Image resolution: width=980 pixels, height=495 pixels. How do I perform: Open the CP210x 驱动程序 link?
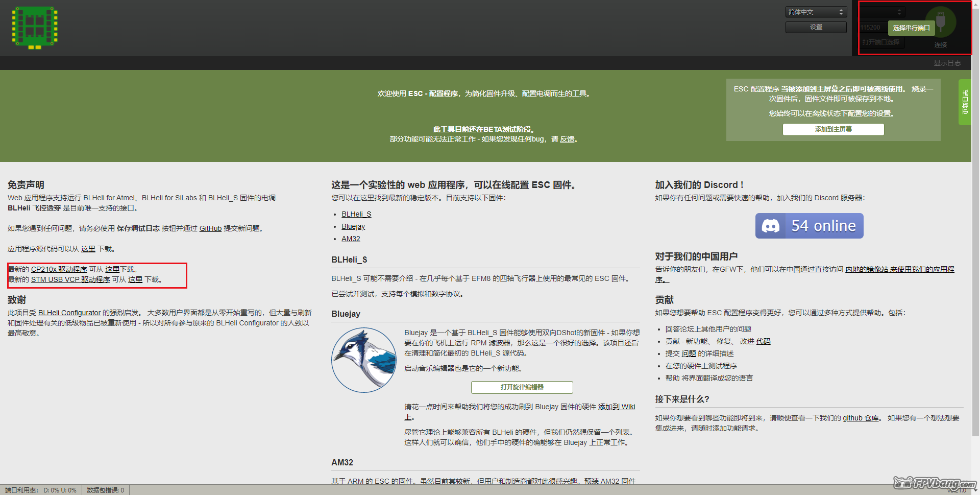[x=59, y=269]
